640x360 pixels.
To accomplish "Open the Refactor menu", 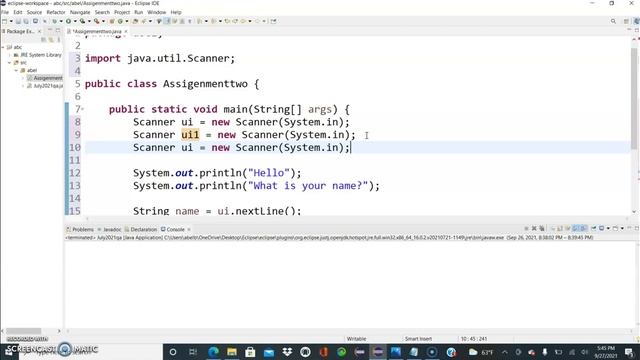I will click(x=56, y=12).
